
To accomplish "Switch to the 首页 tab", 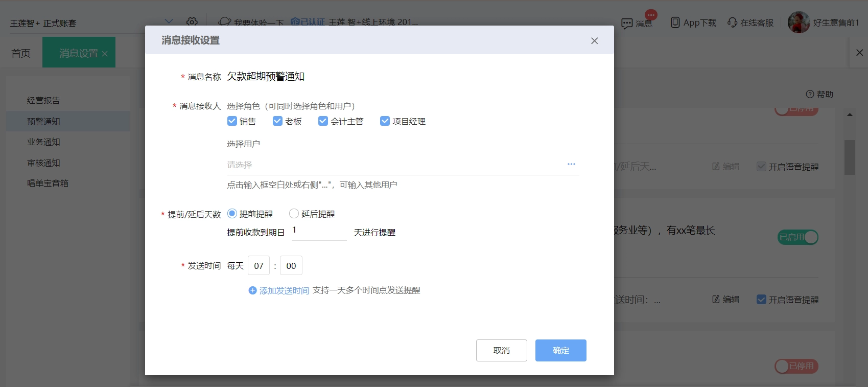I will pyautogui.click(x=21, y=53).
